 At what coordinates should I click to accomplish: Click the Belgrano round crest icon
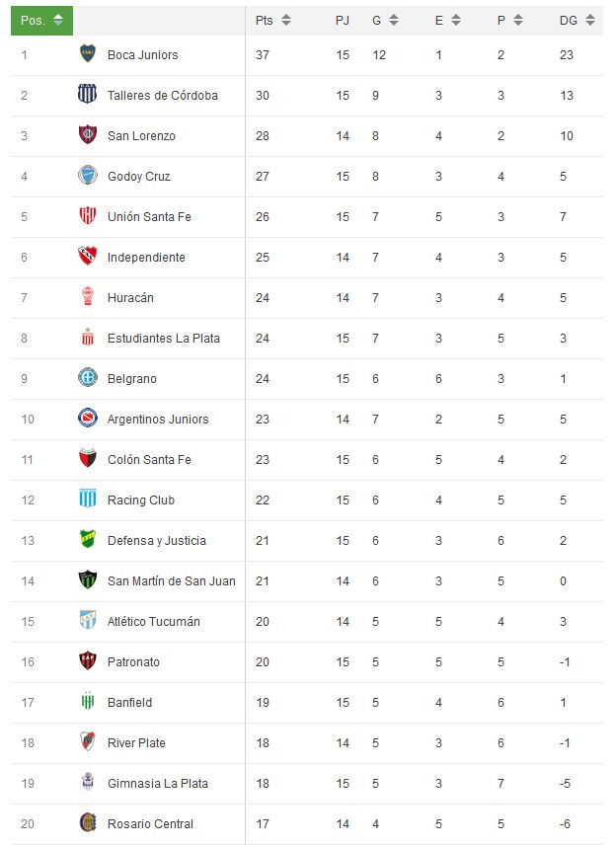click(87, 377)
